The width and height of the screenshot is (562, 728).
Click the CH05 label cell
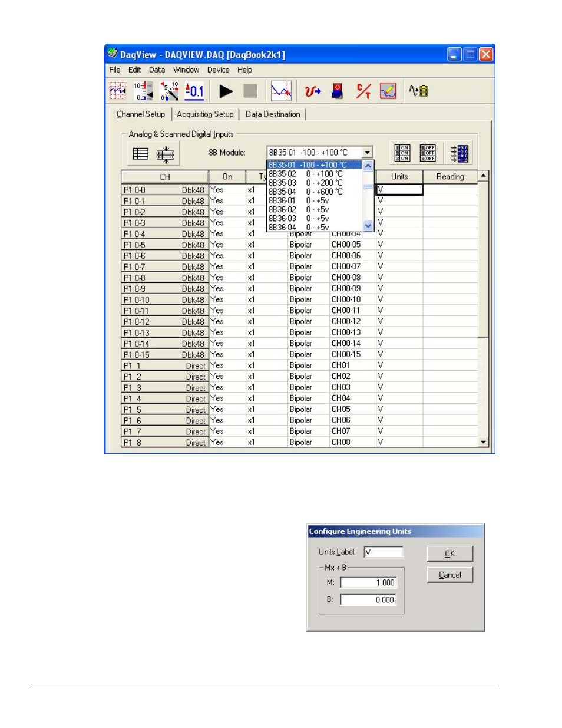(x=352, y=409)
